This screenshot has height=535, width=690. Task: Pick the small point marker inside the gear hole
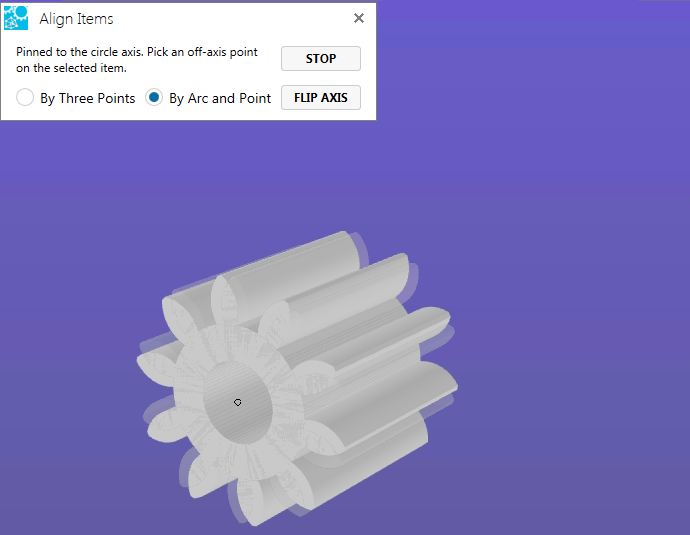[x=238, y=402]
